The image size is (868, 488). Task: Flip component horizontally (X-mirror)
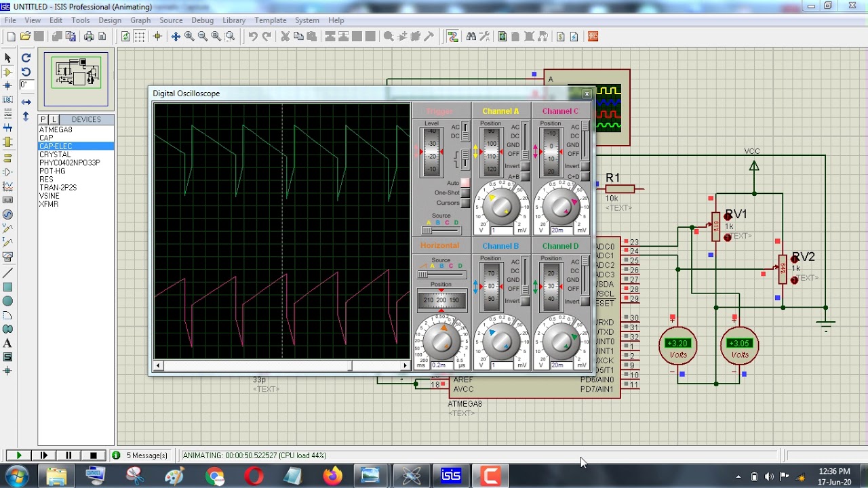click(26, 102)
